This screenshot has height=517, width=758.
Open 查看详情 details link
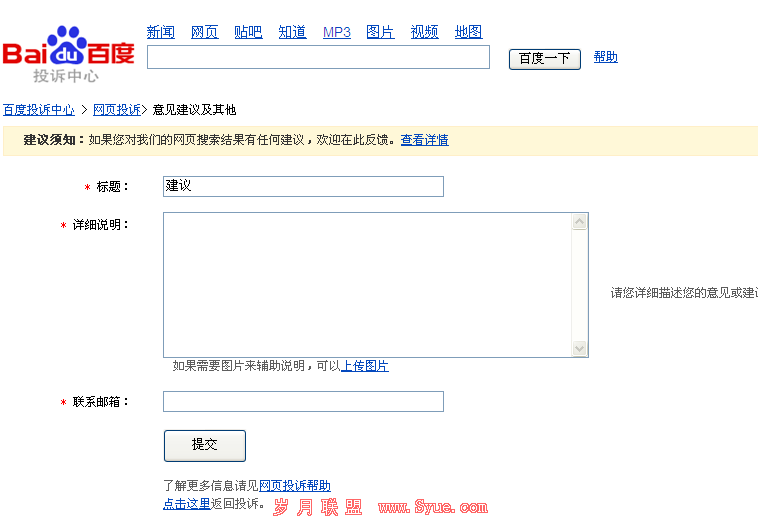[x=424, y=140]
